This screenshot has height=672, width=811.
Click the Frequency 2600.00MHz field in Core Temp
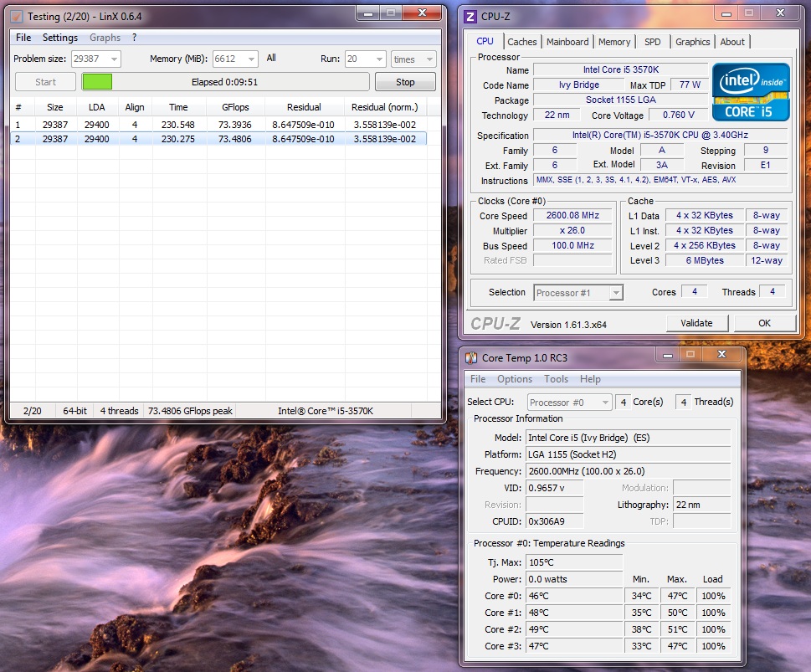tap(628, 471)
